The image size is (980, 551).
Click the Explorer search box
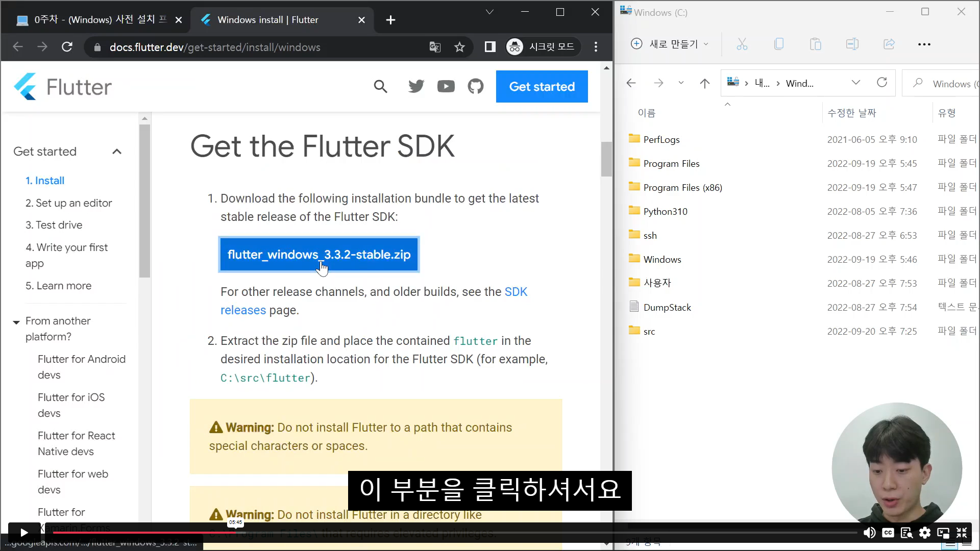(942, 83)
